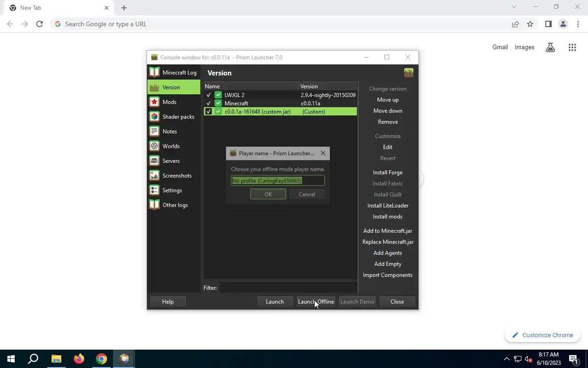This screenshot has width=588, height=368.
Task: Select the Version sidebar icon
Action: (x=154, y=87)
